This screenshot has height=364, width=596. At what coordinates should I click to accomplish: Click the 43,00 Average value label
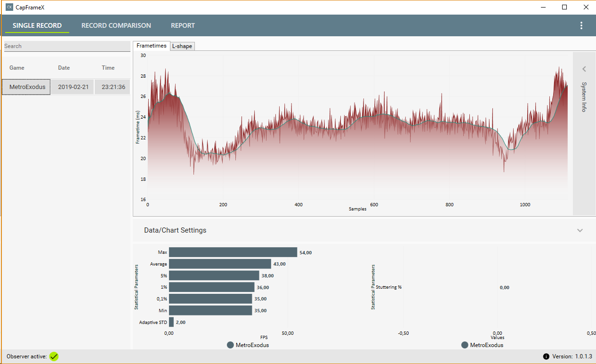(280, 264)
